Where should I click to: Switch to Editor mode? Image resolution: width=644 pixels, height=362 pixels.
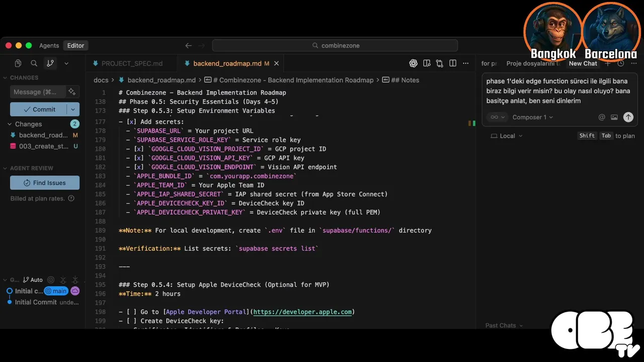click(75, 45)
